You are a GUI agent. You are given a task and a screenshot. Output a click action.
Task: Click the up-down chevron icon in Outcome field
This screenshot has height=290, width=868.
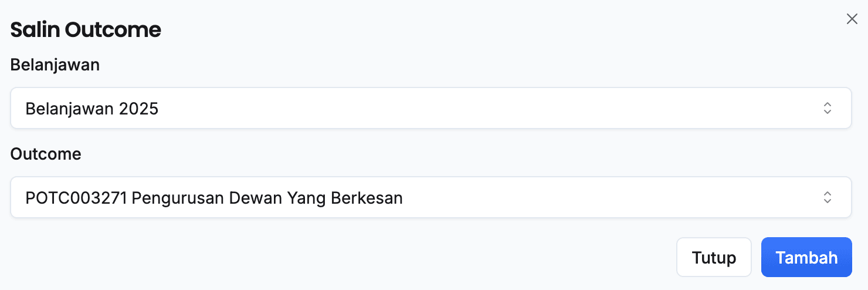pyautogui.click(x=827, y=197)
